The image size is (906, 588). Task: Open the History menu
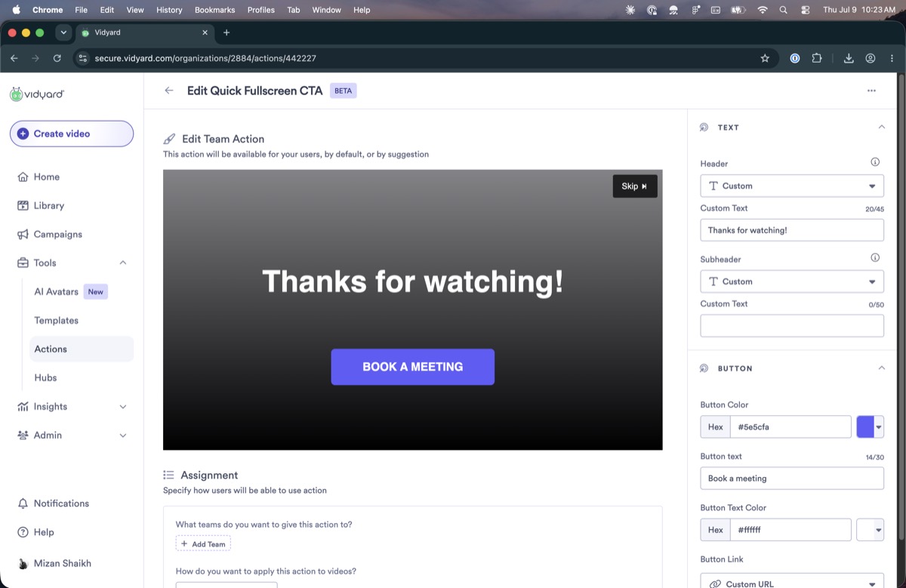coord(169,10)
